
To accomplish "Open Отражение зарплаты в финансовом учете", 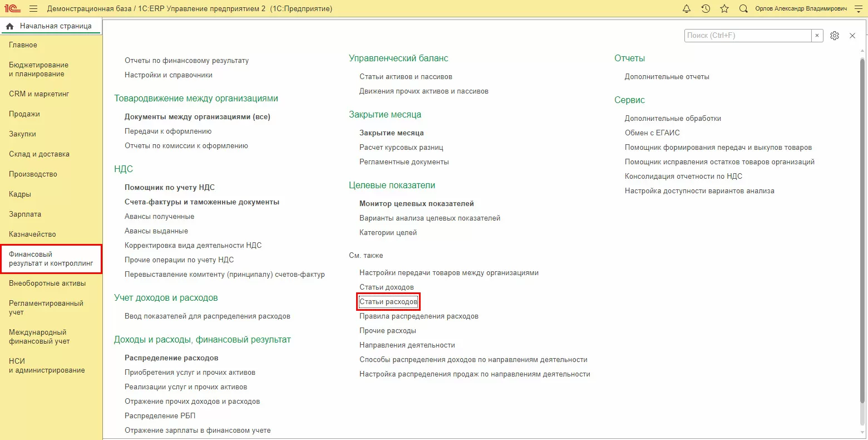I will point(198,431).
